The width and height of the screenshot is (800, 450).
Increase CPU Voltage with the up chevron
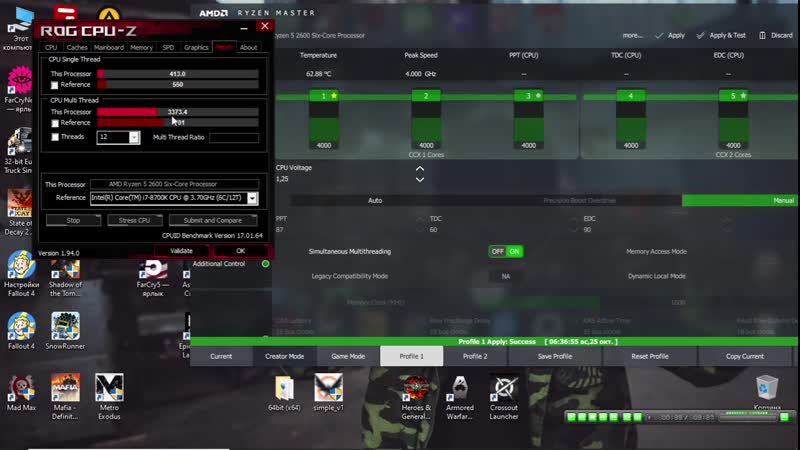tap(419, 168)
